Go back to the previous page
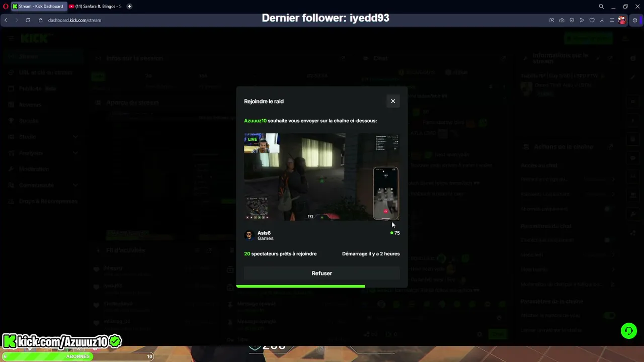 click(x=6, y=20)
